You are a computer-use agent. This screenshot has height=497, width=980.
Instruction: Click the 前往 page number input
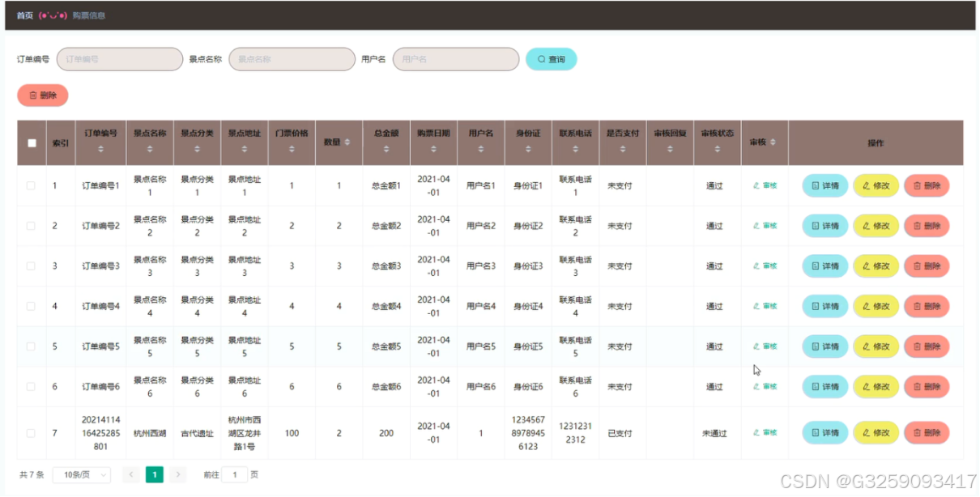pyautogui.click(x=235, y=475)
